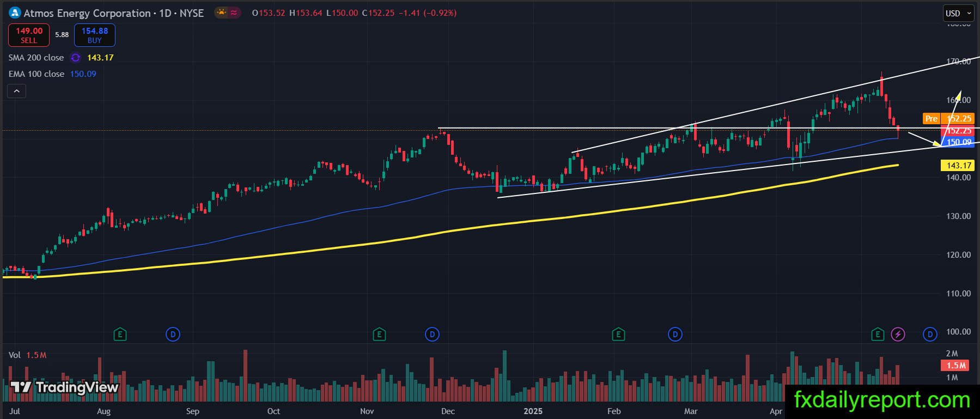Open the early November earnings marker
The height and width of the screenshot is (419, 980).
click(x=379, y=334)
